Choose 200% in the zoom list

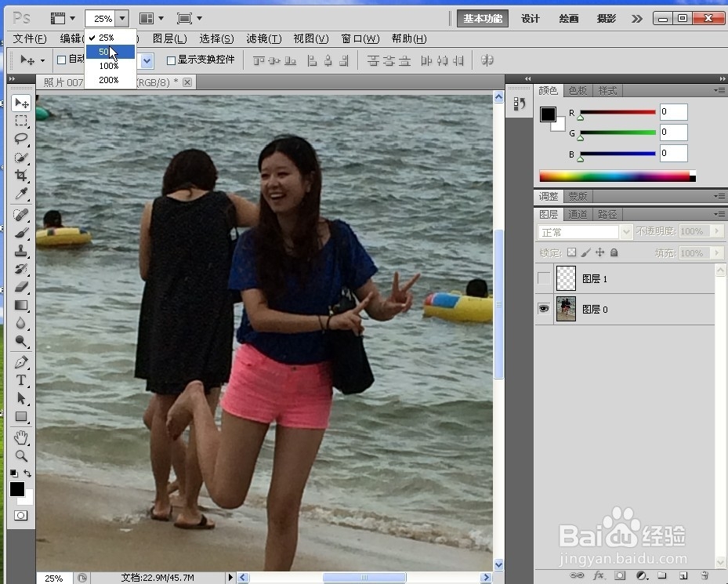coord(110,80)
